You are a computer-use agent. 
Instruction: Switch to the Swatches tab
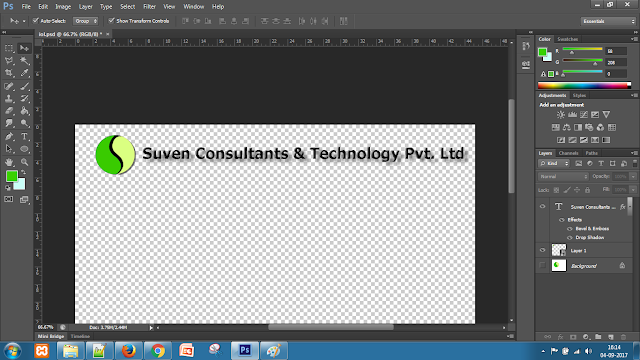point(567,39)
